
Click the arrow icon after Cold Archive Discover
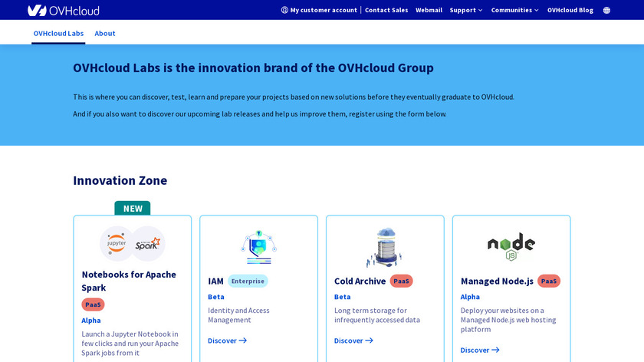click(370, 341)
